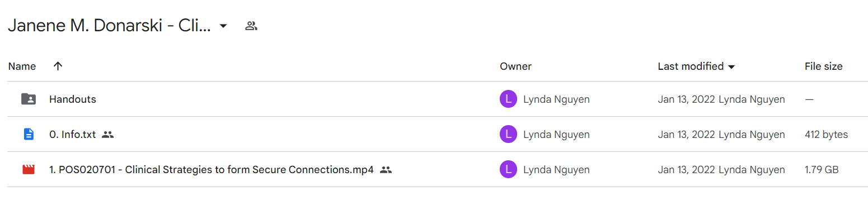This screenshot has height=210, width=868.
Task: Open the folder title dropdown arrow
Action: [223, 26]
